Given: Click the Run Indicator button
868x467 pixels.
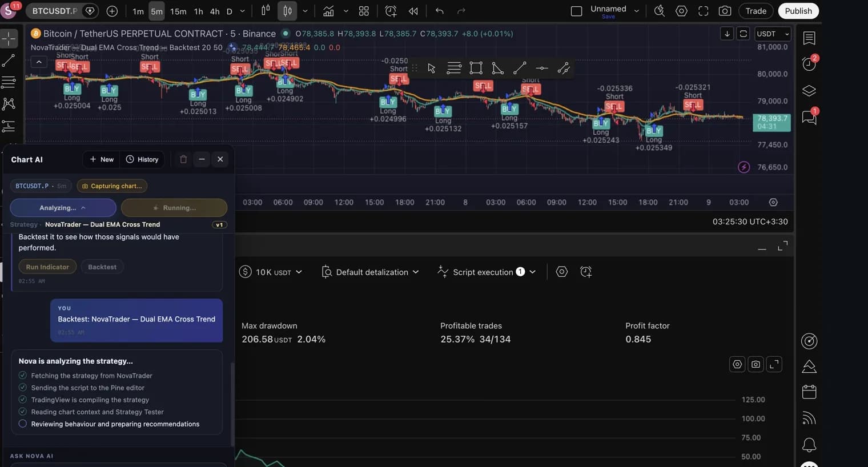Looking at the screenshot, I should 47,267.
